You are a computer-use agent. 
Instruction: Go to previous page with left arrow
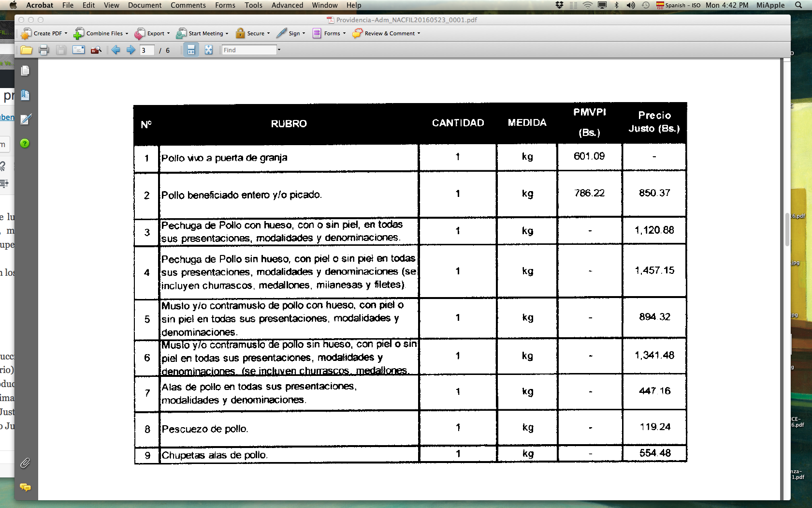coord(116,50)
